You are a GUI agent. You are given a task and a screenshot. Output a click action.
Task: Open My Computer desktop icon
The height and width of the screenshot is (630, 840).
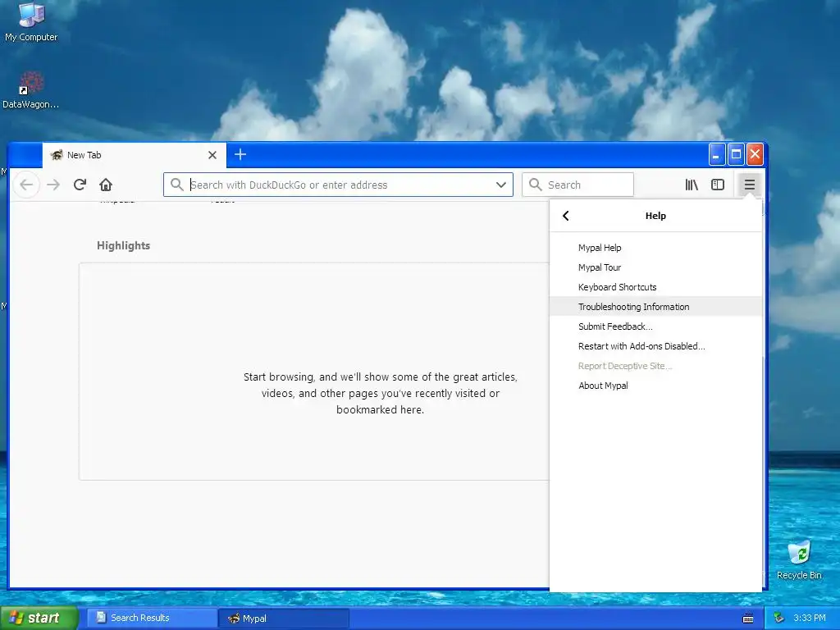pyautogui.click(x=31, y=22)
